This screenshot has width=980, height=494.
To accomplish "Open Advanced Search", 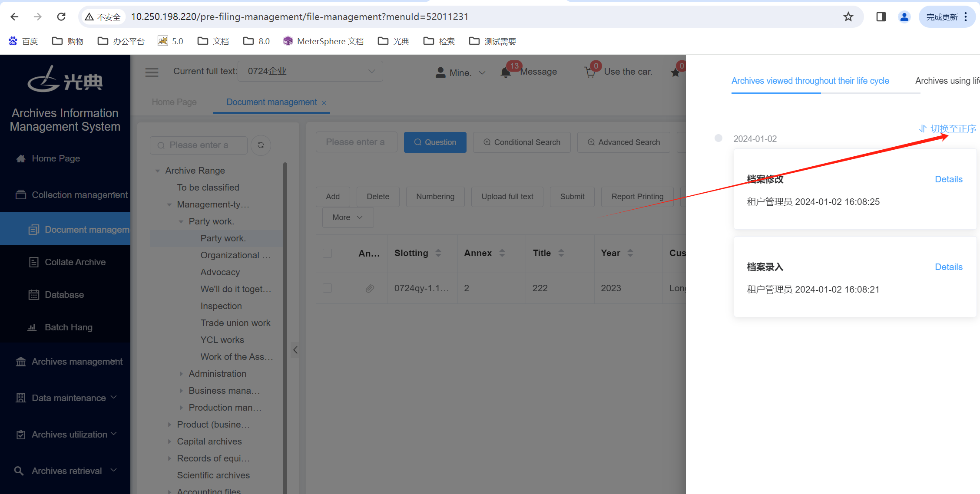I will [623, 142].
